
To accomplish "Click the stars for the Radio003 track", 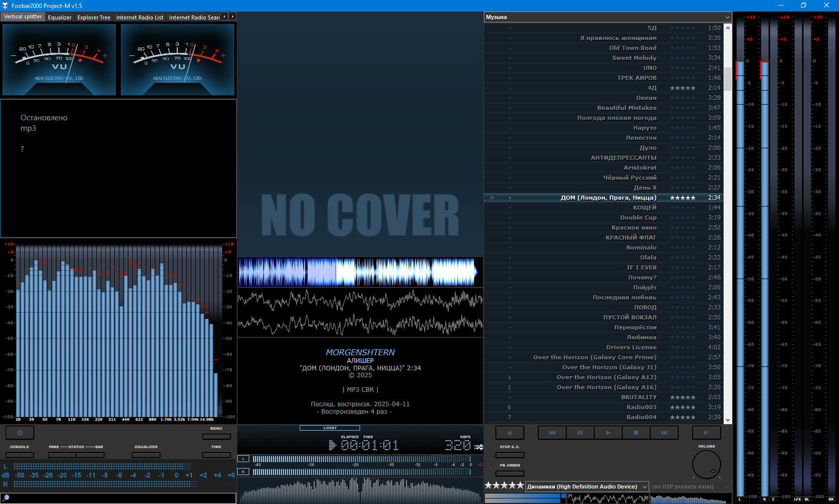I will (682, 407).
